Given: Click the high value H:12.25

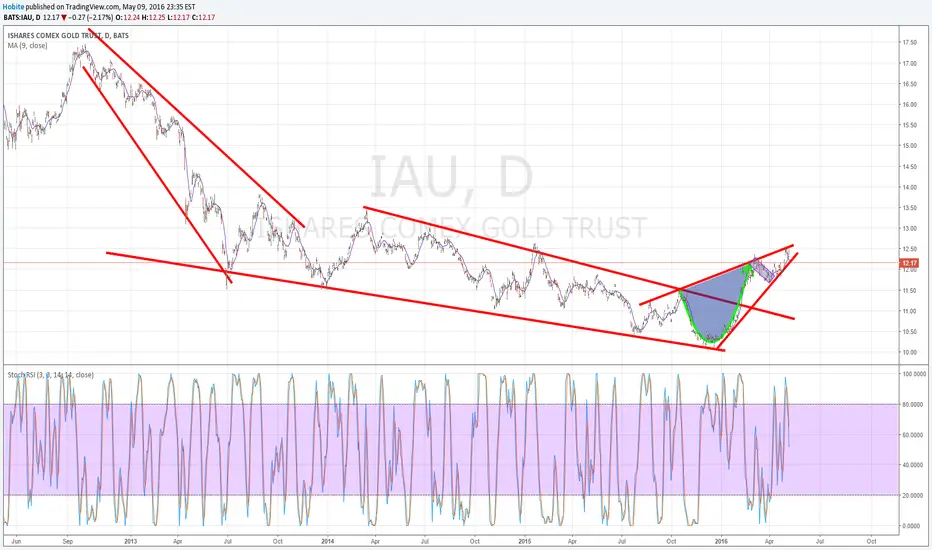Looking at the screenshot, I should [x=154, y=18].
